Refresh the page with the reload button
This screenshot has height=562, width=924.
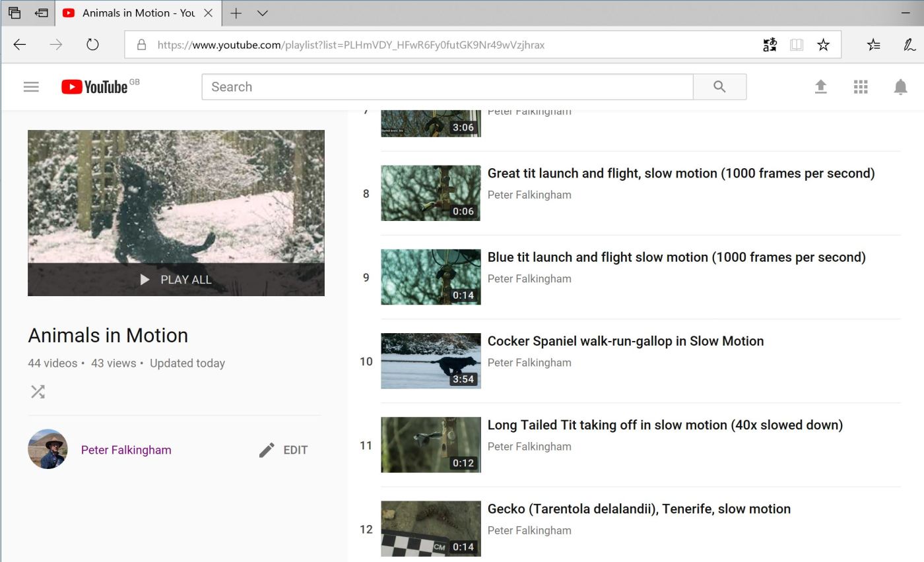coord(92,45)
